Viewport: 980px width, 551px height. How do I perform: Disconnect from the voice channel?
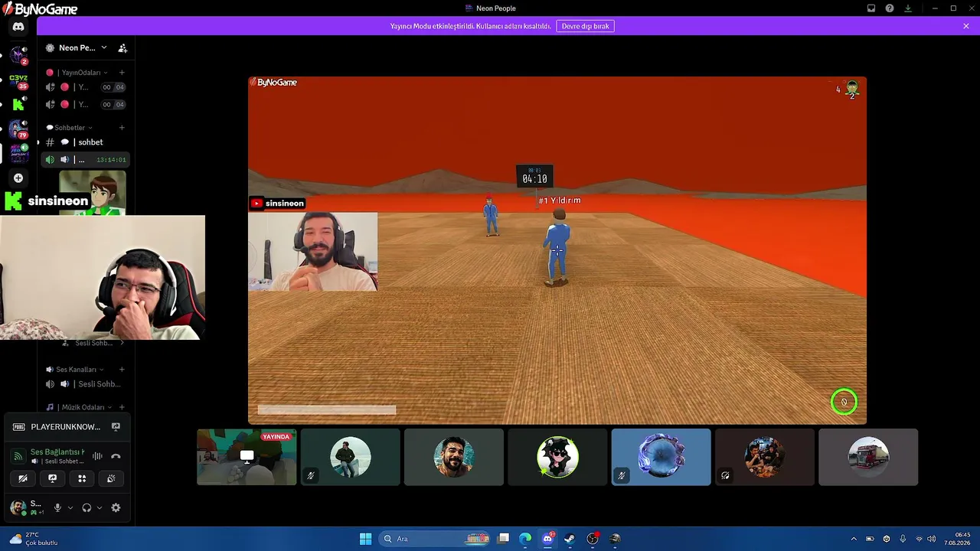point(116,456)
